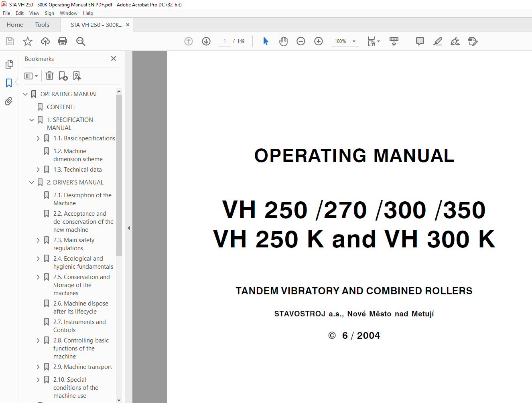Screen dimensions: 532x403
Task: Select the highlight text pen tool
Action: 438,41
